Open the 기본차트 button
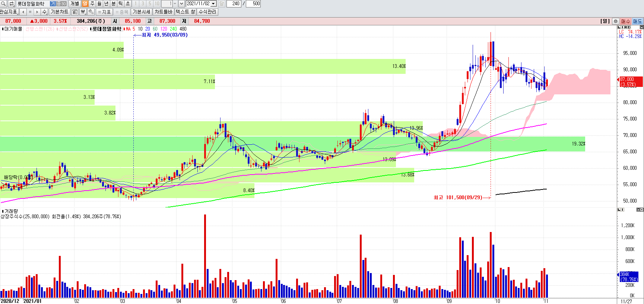 tap(60, 12)
